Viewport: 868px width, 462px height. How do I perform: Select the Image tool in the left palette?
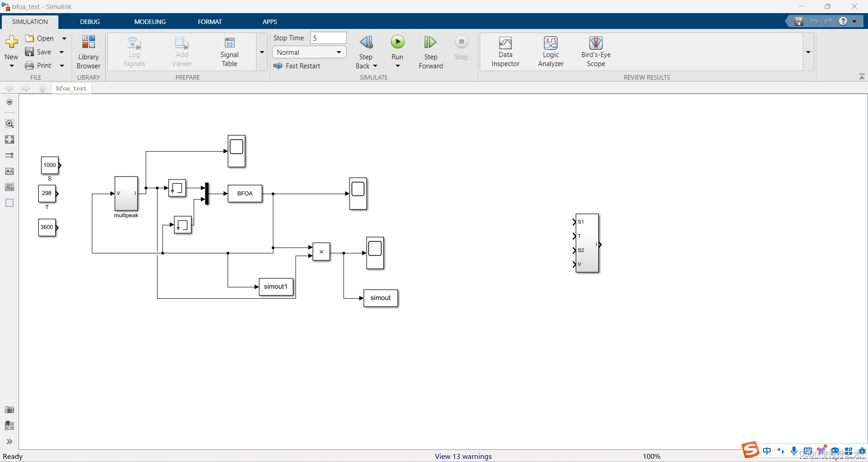(10, 187)
